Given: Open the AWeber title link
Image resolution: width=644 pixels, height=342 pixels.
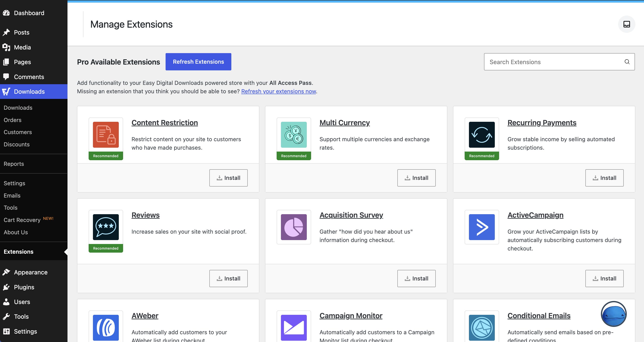Looking at the screenshot, I should [x=145, y=316].
